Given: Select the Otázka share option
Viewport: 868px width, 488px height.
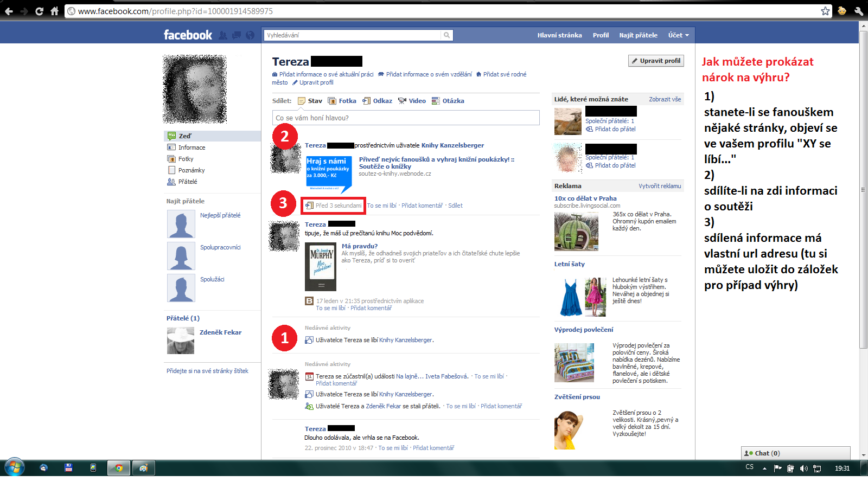Looking at the screenshot, I should (448, 101).
